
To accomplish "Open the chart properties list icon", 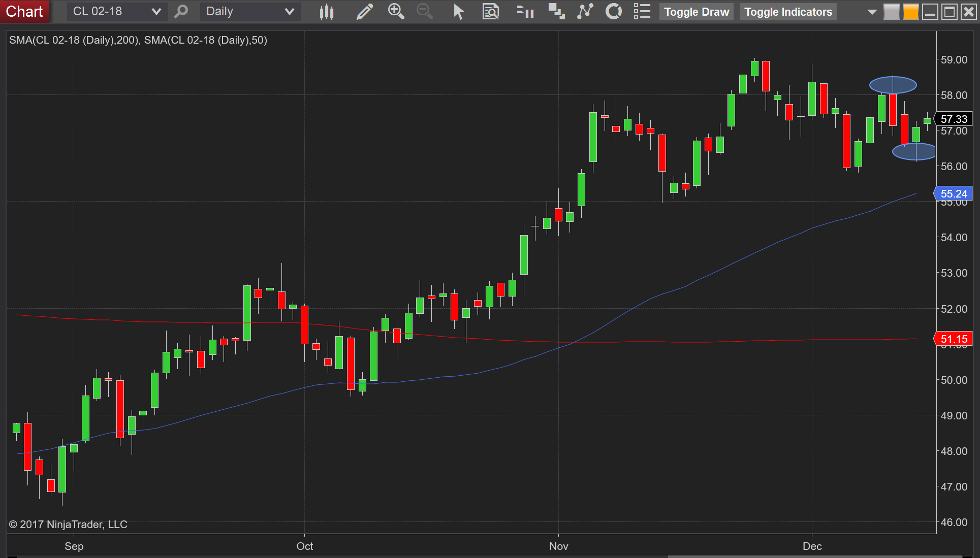I will [x=642, y=11].
